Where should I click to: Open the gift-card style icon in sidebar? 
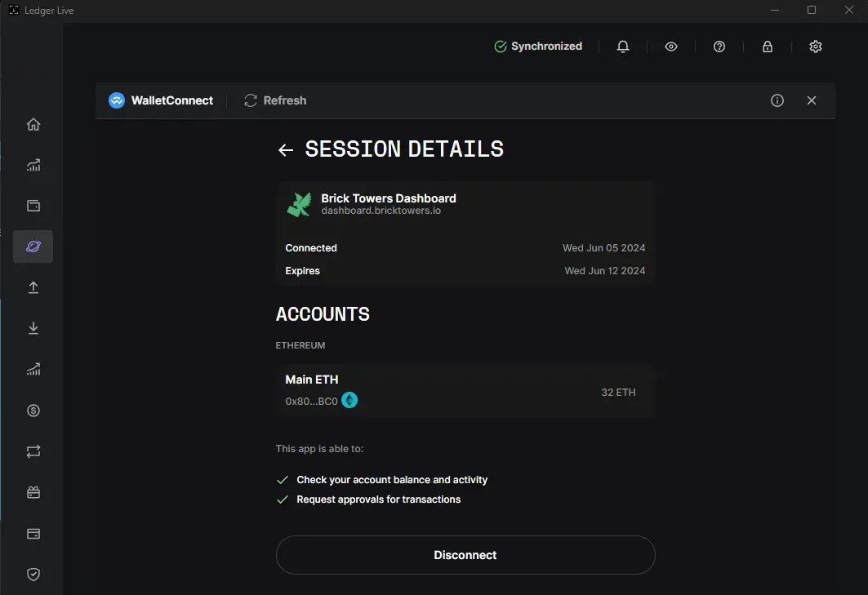click(33, 492)
